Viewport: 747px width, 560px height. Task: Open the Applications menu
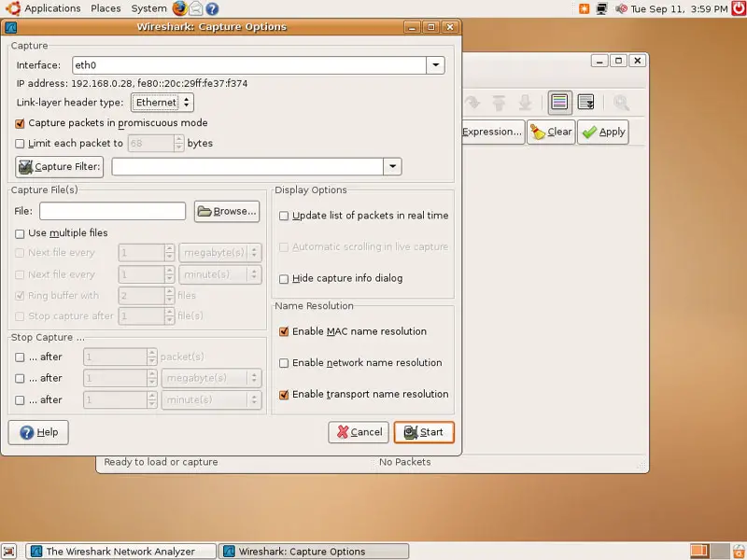(52, 8)
